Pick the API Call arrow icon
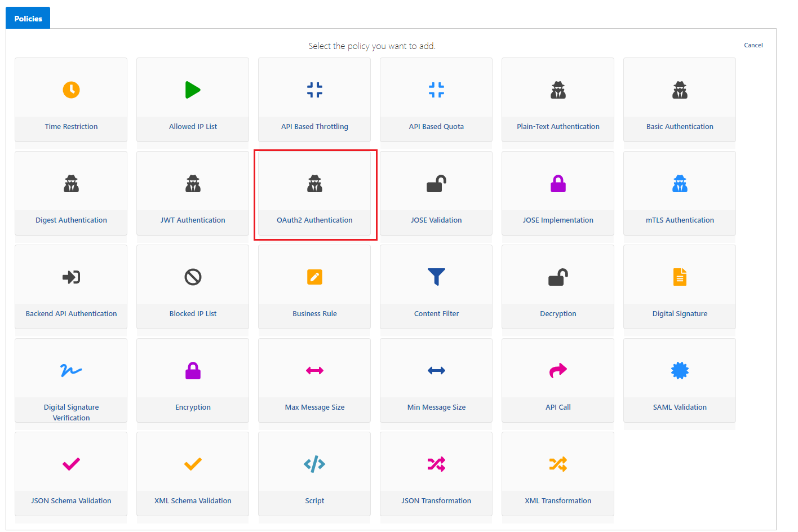 [558, 370]
